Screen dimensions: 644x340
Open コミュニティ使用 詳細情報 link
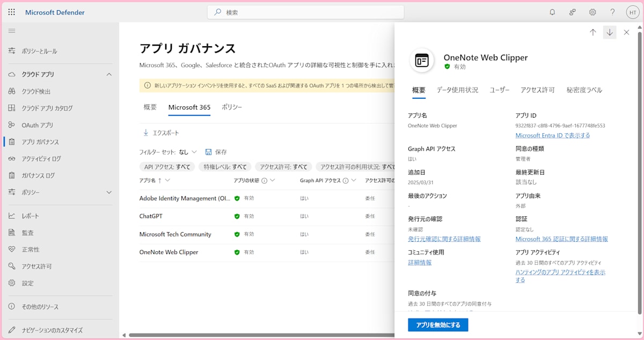point(420,263)
